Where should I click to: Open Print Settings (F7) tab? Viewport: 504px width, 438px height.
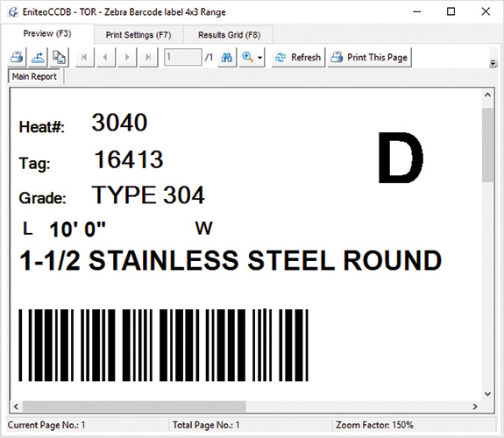138,35
